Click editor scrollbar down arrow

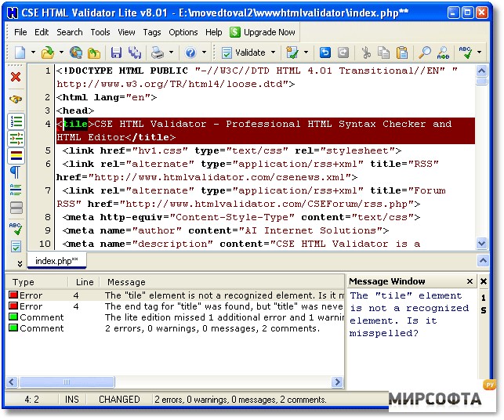point(481,243)
